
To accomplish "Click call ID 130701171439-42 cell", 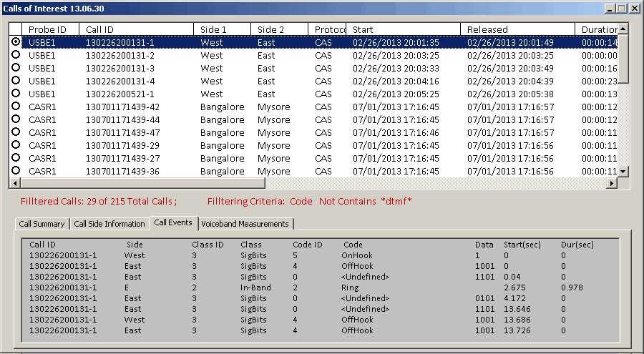I will point(123,107).
